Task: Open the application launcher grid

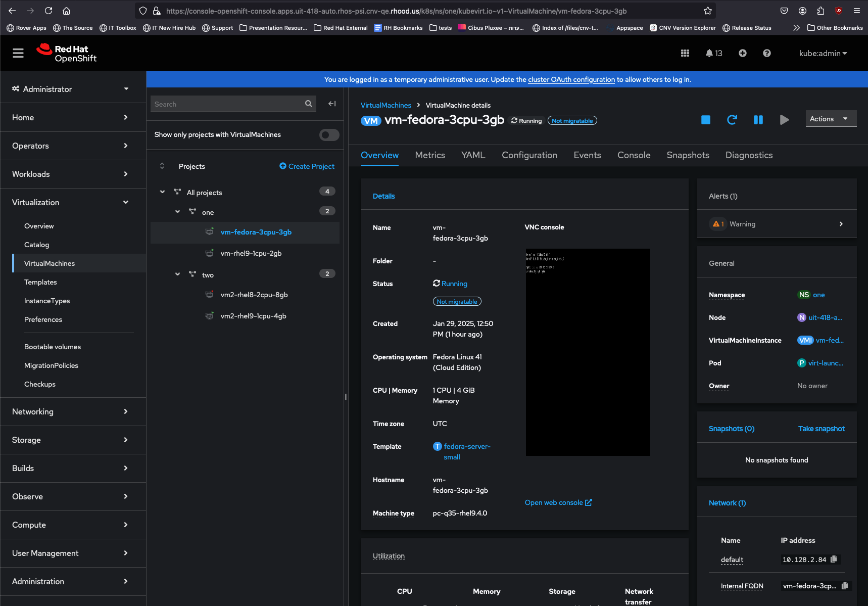Action: [x=685, y=53]
